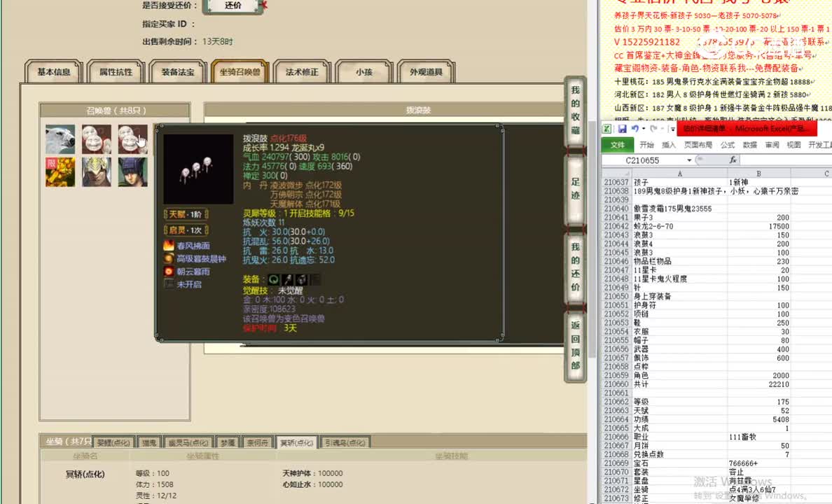Screen dimensions: 832x504
Task: Open the 插入 Insert ribbon tab
Action: [669, 145]
